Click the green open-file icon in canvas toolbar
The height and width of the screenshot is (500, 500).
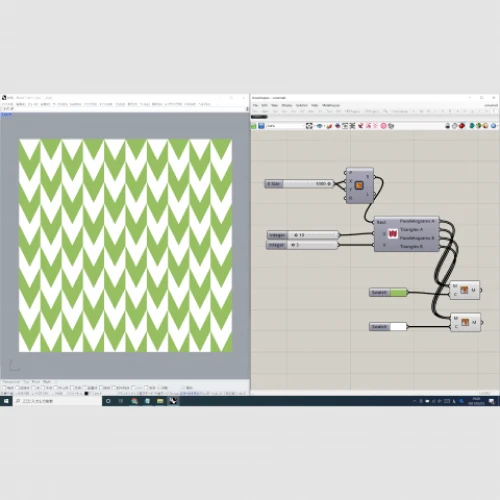[254, 126]
